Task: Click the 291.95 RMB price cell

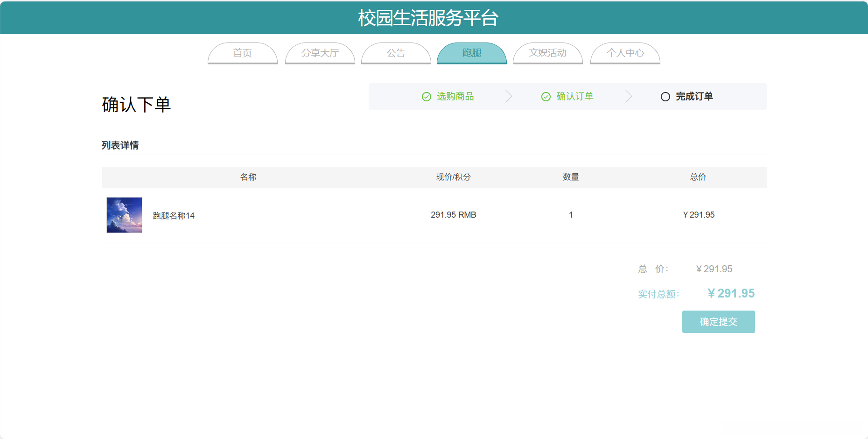Action: (x=454, y=215)
